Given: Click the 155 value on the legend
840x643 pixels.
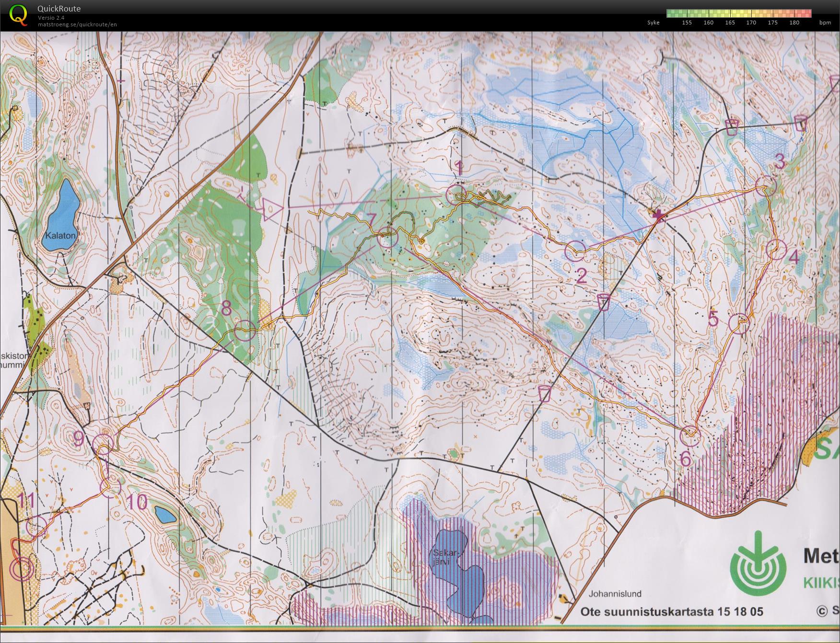Looking at the screenshot, I should [x=687, y=23].
